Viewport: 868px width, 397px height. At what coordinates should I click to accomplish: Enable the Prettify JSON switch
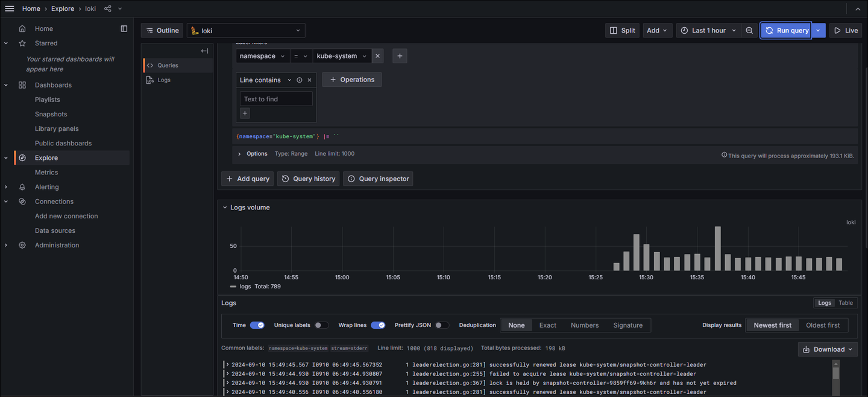pyautogui.click(x=442, y=325)
